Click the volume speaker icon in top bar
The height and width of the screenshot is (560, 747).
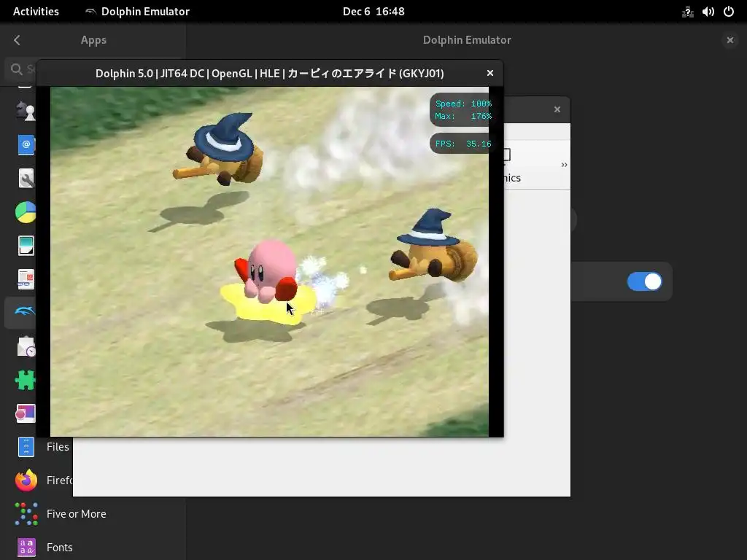708,12
